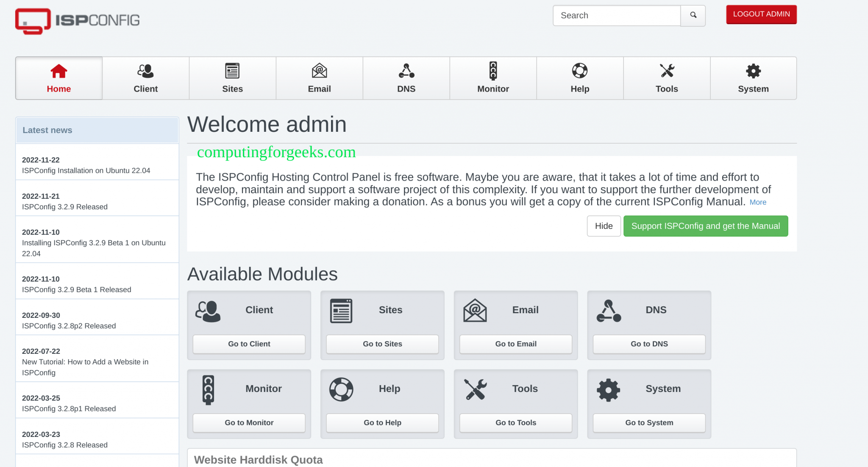The image size is (868, 467).
Task: Click the Email envelope icon in the toolbar
Action: tap(319, 71)
